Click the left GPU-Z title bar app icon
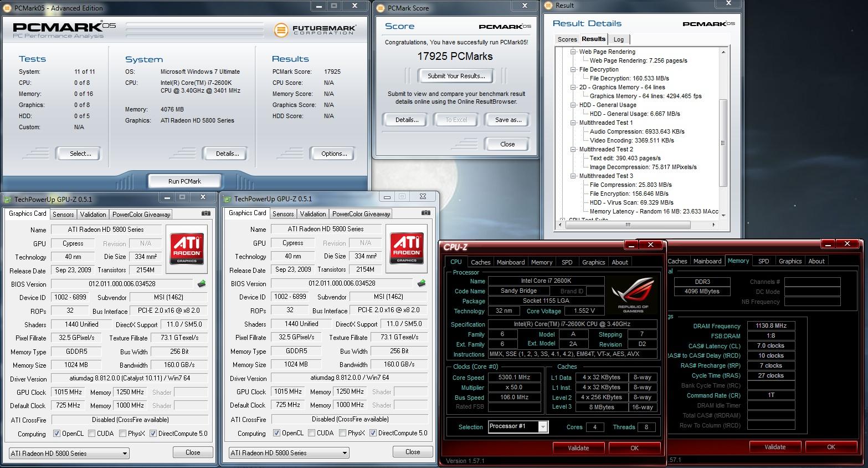868x468 pixels. [x=8, y=199]
